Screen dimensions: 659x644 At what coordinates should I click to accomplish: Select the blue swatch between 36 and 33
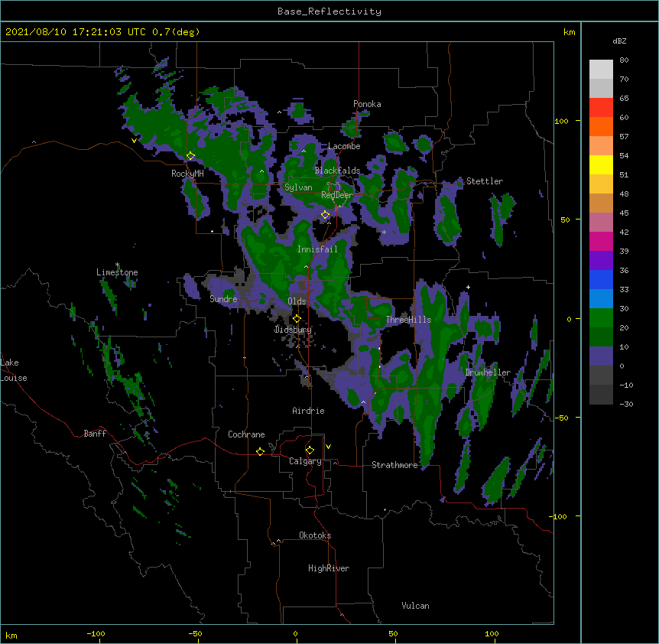[601, 279]
